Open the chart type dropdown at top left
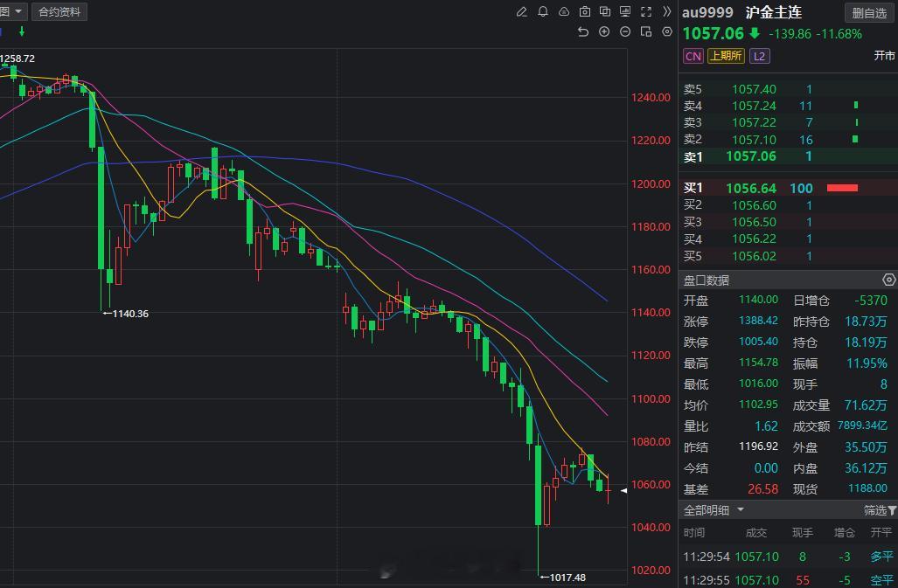898x588 pixels. (x=12, y=11)
